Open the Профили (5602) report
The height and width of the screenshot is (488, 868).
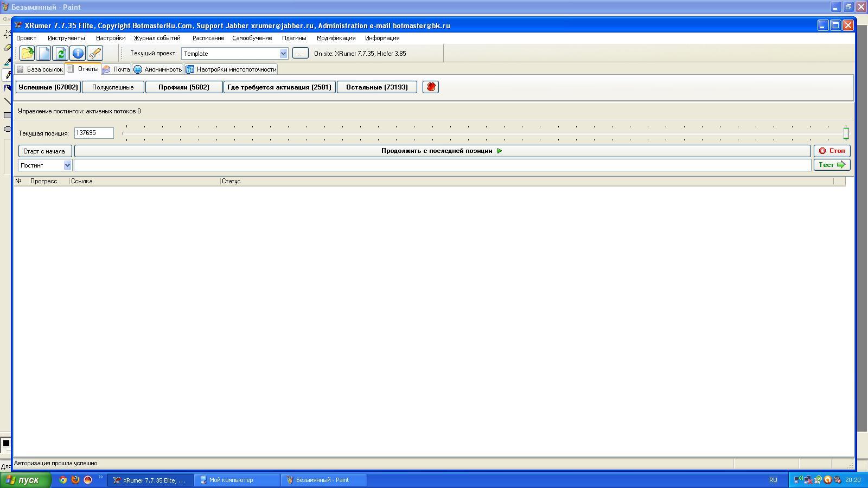point(184,87)
